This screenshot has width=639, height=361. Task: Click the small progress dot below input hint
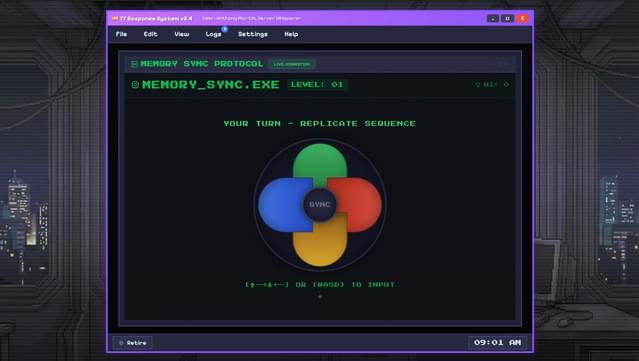[x=320, y=297]
